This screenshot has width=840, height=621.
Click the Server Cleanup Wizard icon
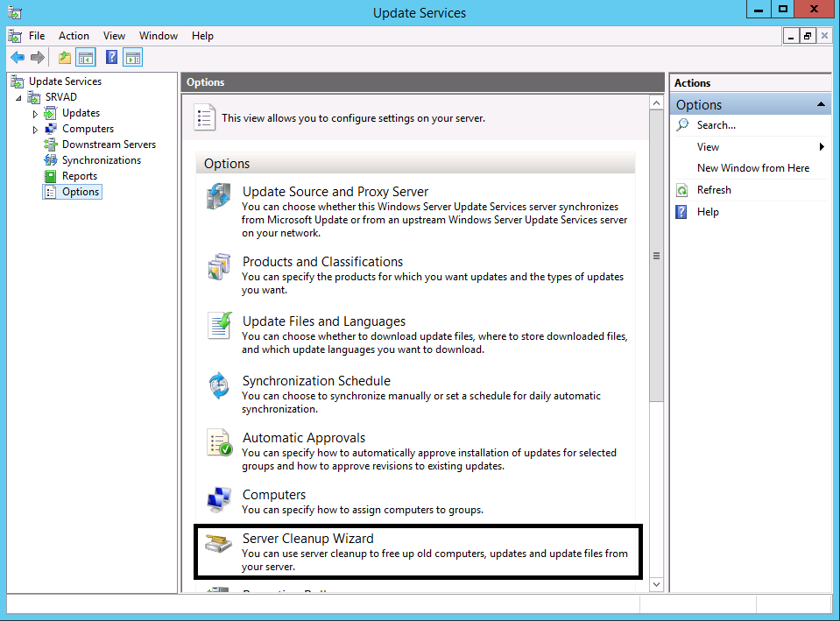(219, 543)
